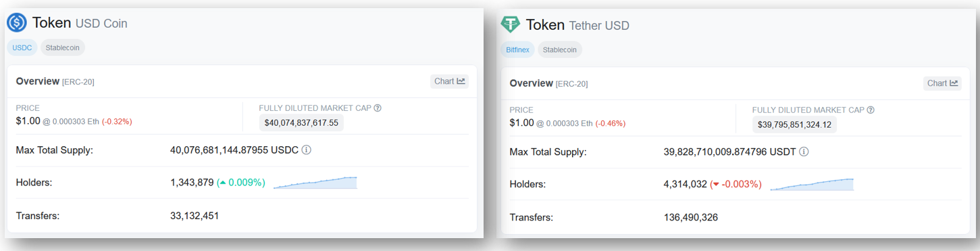Click the green up arrow in USDC holders change

point(222,183)
